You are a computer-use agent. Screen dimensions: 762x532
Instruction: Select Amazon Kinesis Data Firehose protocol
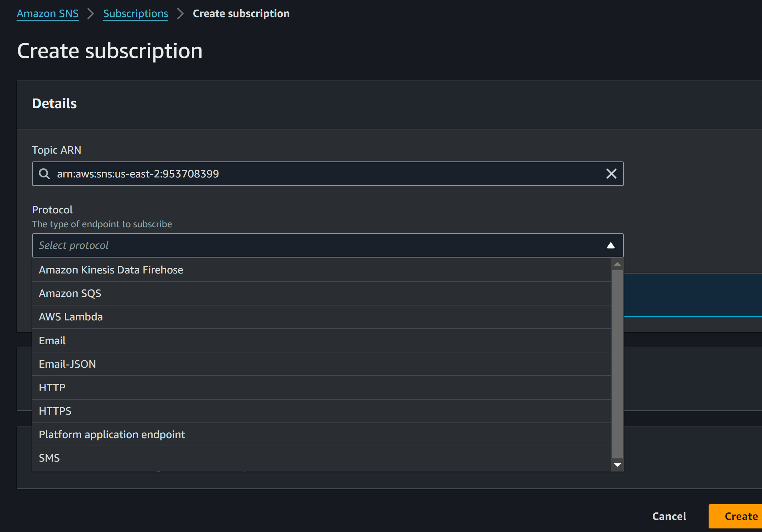coord(111,270)
